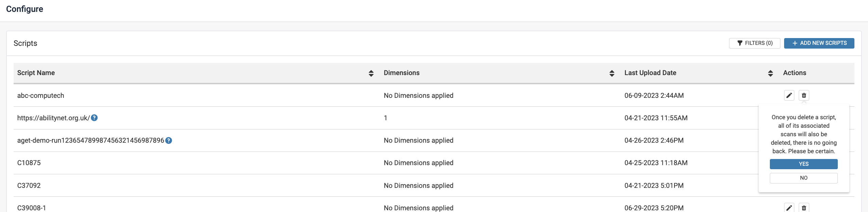Show help tooltip beside abilitynet.org.uk URL
The image size is (868, 212).
click(x=94, y=118)
